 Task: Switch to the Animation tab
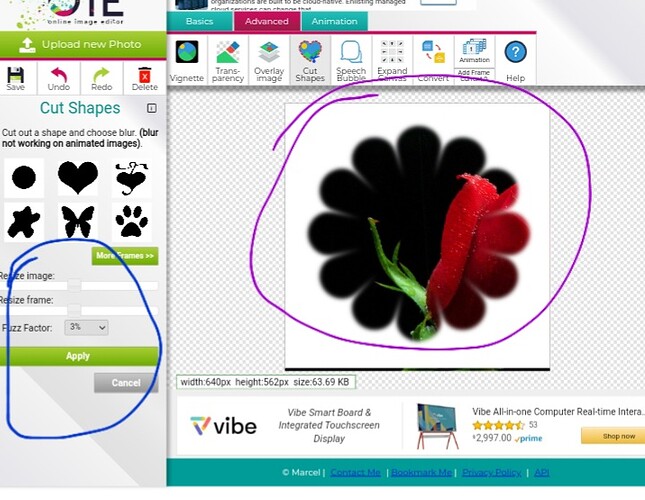pyautogui.click(x=334, y=21)
